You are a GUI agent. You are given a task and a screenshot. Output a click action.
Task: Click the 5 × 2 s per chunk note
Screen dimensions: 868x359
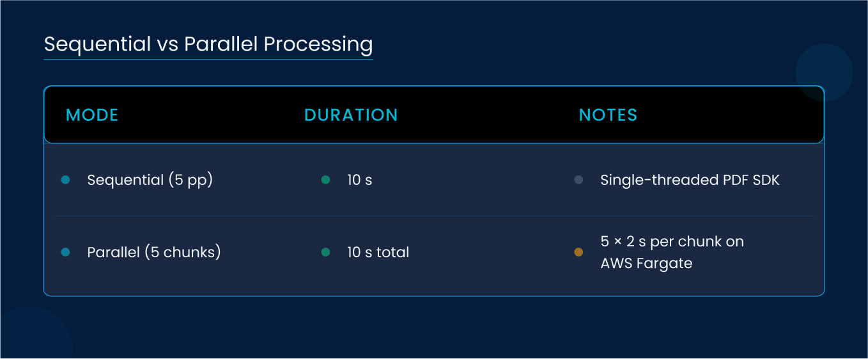point(672,242)
